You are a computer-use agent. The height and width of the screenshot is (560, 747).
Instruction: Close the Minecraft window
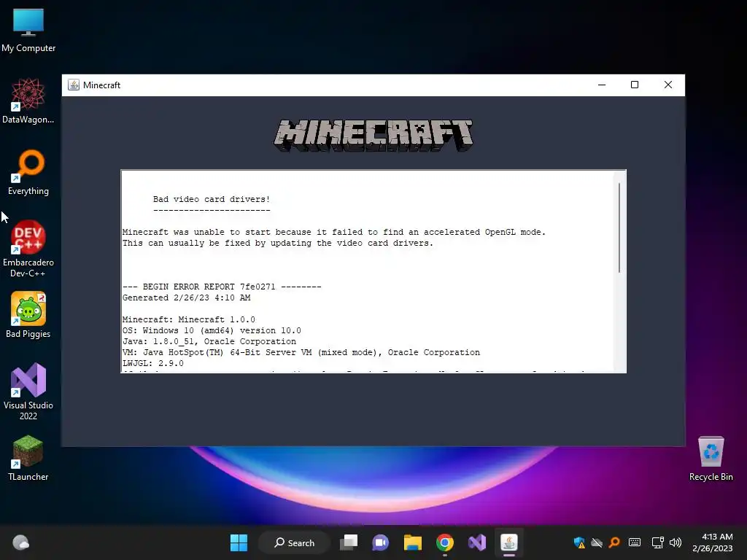tap(668, 85)
